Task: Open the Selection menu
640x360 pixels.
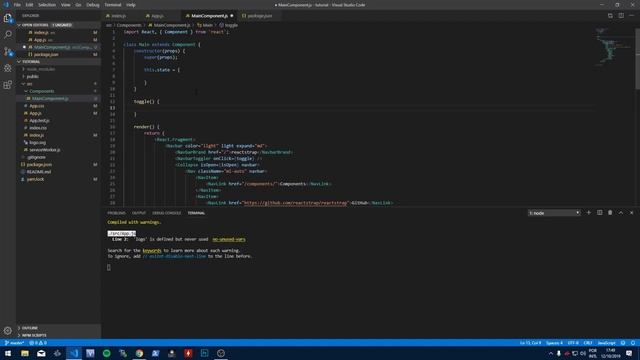Action: [47, 5]
